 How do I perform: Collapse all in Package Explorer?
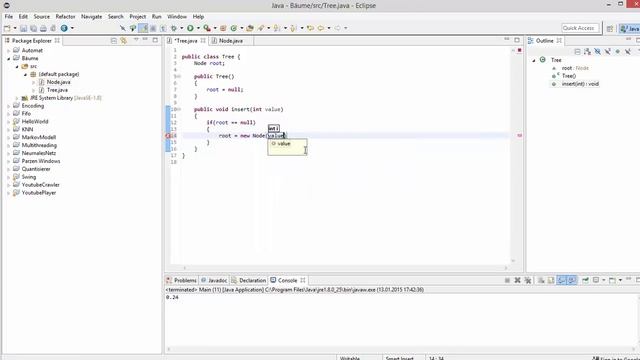tap(114, 40)
